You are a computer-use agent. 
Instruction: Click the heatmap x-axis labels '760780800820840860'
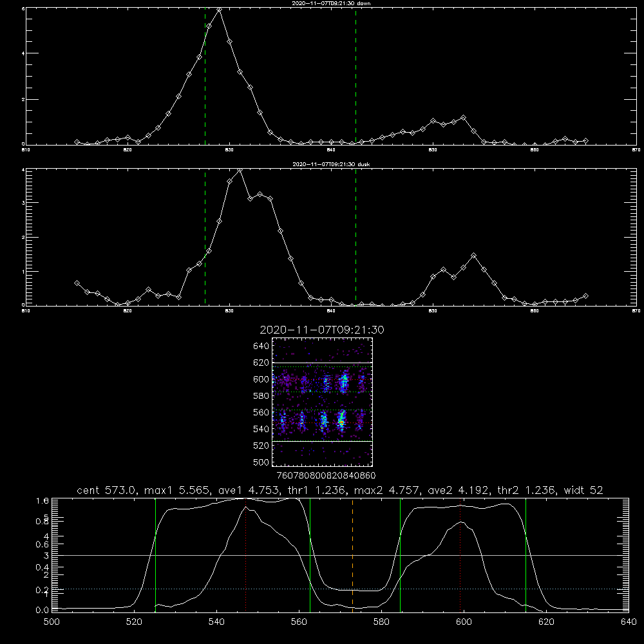click(326, 475)
